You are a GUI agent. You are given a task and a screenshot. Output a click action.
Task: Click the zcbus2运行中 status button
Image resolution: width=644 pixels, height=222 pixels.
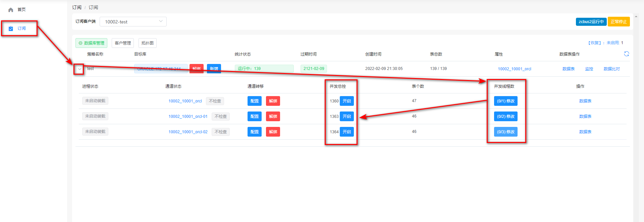pos(591,22)
